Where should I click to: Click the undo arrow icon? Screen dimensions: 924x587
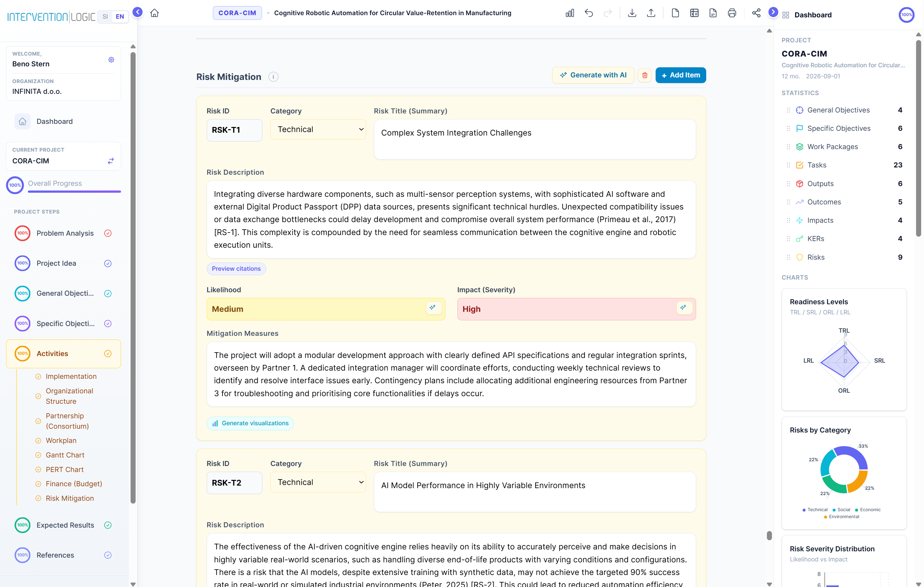pos(589,13)
